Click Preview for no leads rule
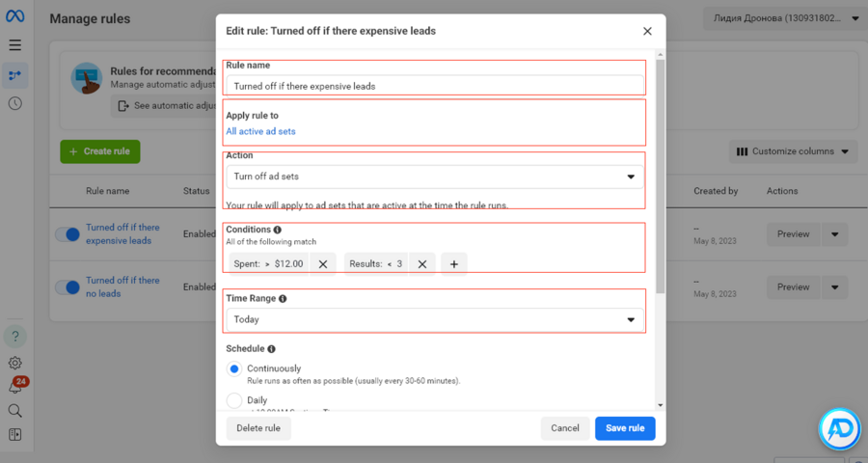This screenshot has width=868, height=463. click(793, 287)
